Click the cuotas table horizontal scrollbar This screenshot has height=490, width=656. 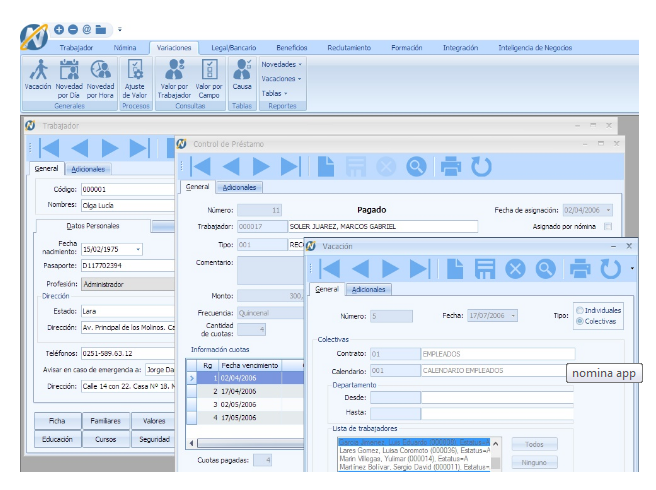[250, 443]
